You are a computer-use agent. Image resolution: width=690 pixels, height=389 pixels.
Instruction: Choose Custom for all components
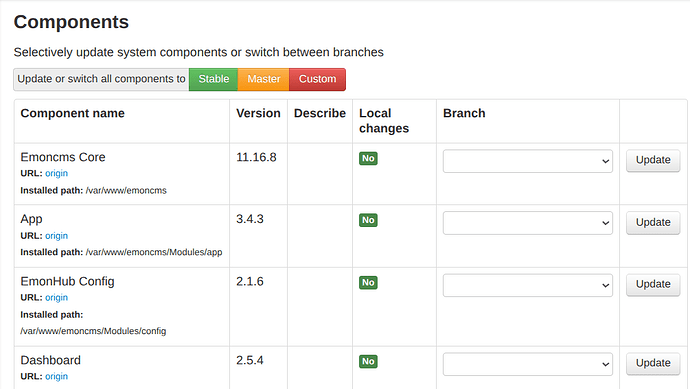[317, 79]
